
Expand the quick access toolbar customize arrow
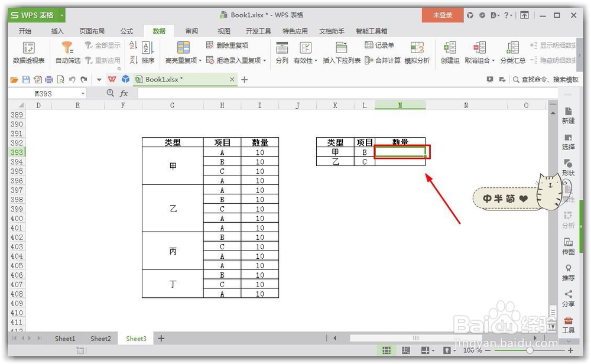tap(99, 80)
